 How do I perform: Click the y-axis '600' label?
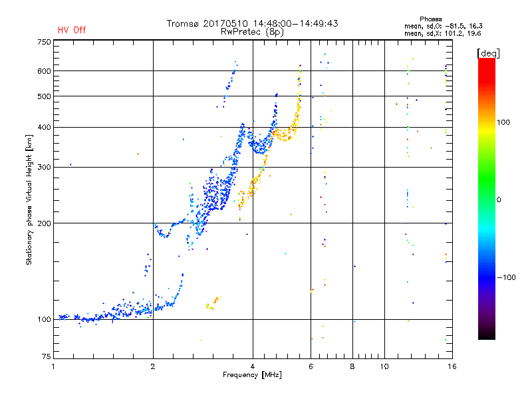tap(44, 71)
